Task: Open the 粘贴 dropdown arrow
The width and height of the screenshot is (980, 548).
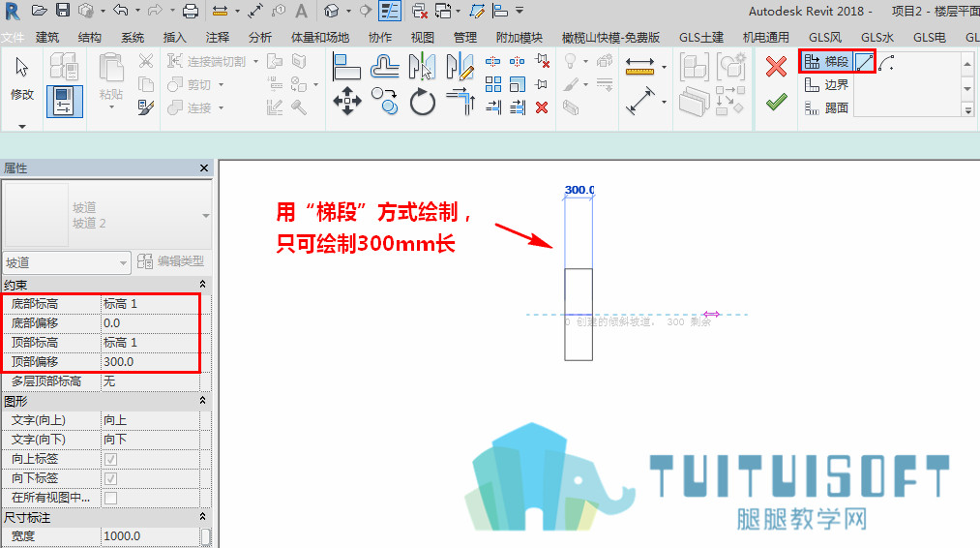Action: point(111,107)
